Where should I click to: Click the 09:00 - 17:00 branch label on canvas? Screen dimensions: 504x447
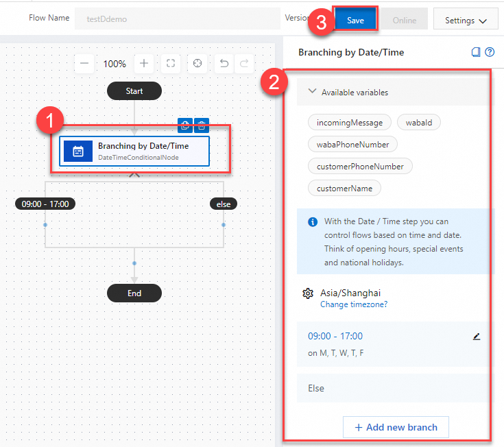point(45,204)
